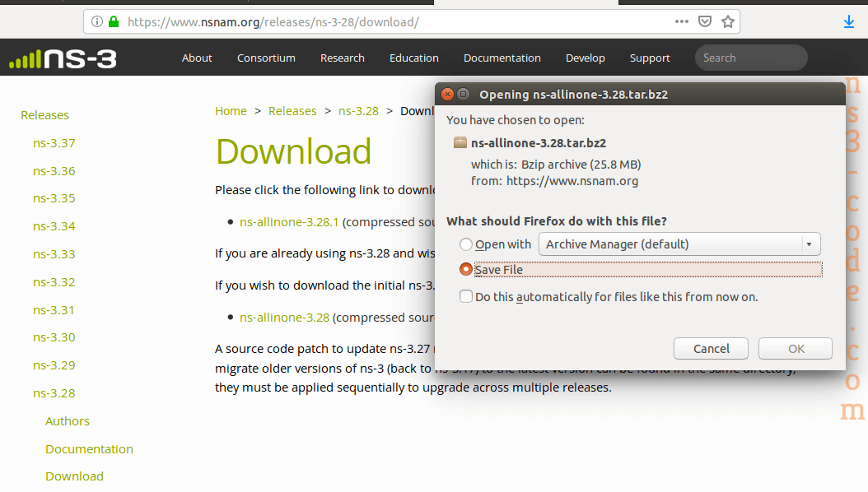This screenshot has width=868, height=492.
Task: Expand the Archive Manager application dropdown
Action: (x=679, y=244)
